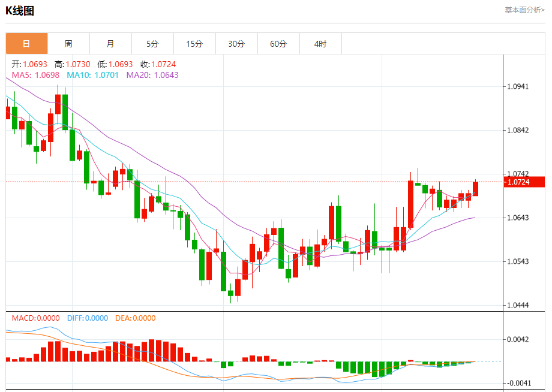
Task: Click the MA5 1.0698 indicator label
Action: tap(35, 76)
